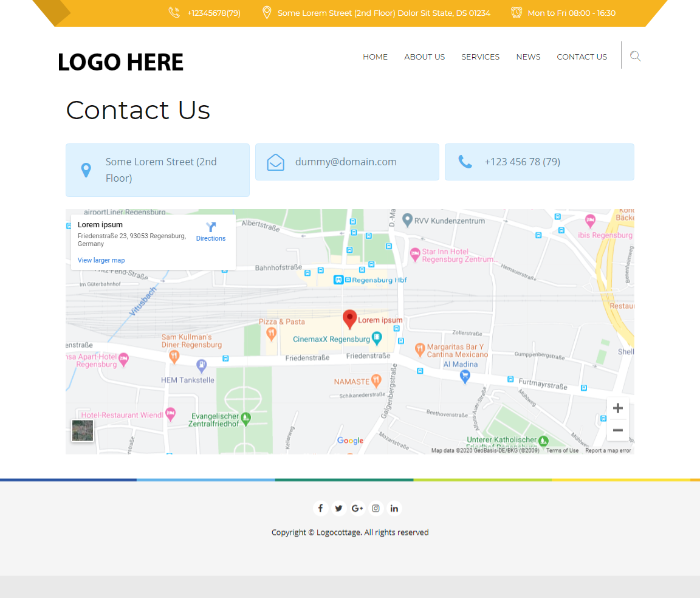The image size is (700, 598).
Task: Click the Regensburg Hbf station icon
Action: [x=338, y=280]
